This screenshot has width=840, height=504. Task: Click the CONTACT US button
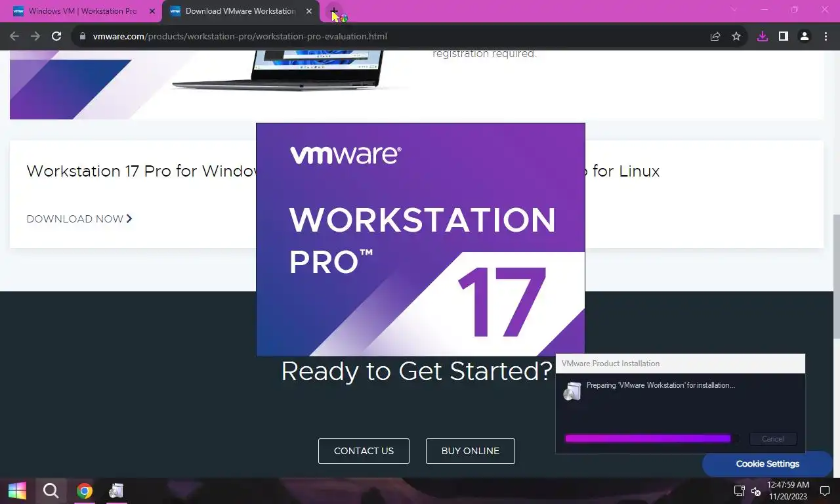coord(364,451)
